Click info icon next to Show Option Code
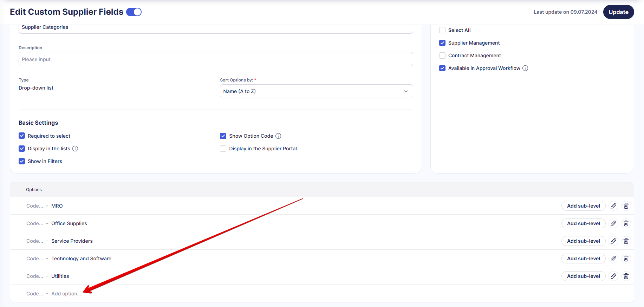Screen dimensions: 644x307 pyautogui.click(x=278, y=136)
